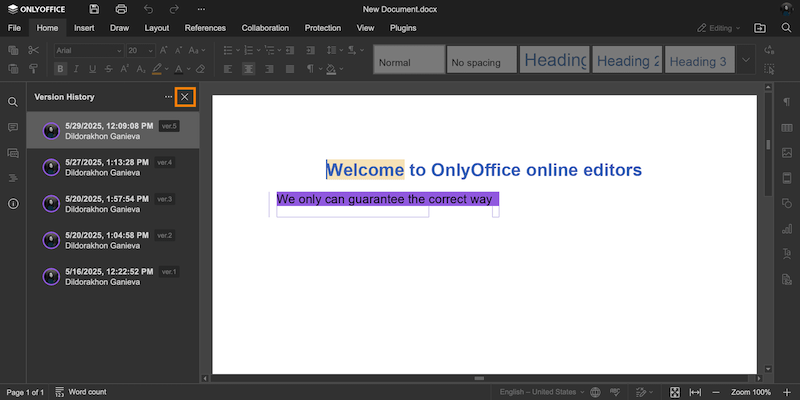Expand the styles gallery dropdown arrow

pyautogui.click(x=745, y=61)
